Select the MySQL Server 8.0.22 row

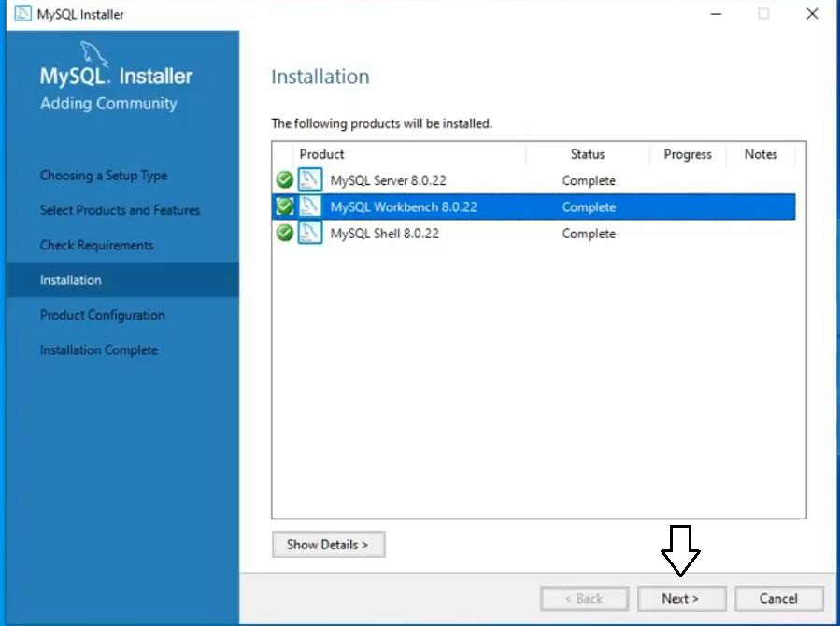coord(534,180)
